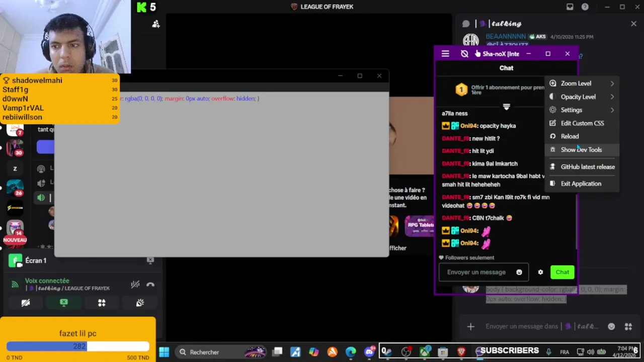Screen dimensions: 644x362
Task: Click the green speaker icon in channel list
Action: click(x=41, y=198)
